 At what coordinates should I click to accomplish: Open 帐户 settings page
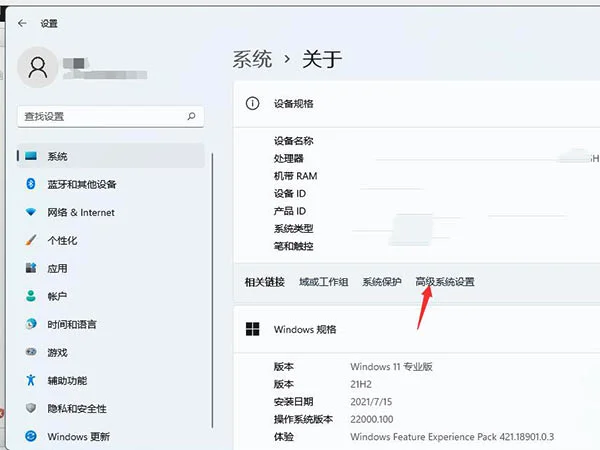111,296
